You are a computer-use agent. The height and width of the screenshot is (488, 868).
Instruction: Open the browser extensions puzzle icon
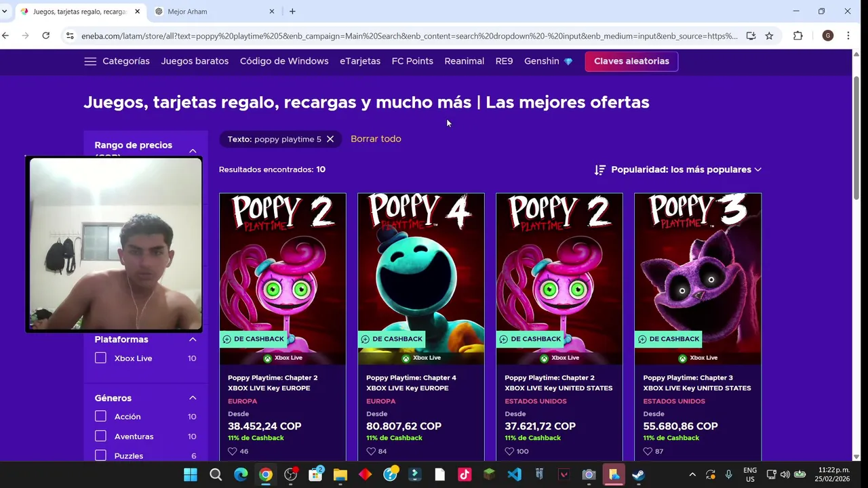(x=797, y=36)
